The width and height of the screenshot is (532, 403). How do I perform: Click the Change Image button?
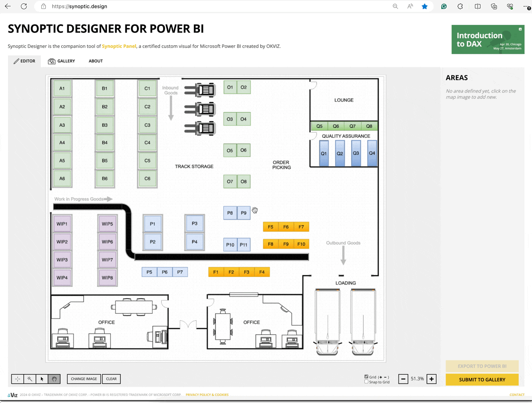(x=84, y=379)
